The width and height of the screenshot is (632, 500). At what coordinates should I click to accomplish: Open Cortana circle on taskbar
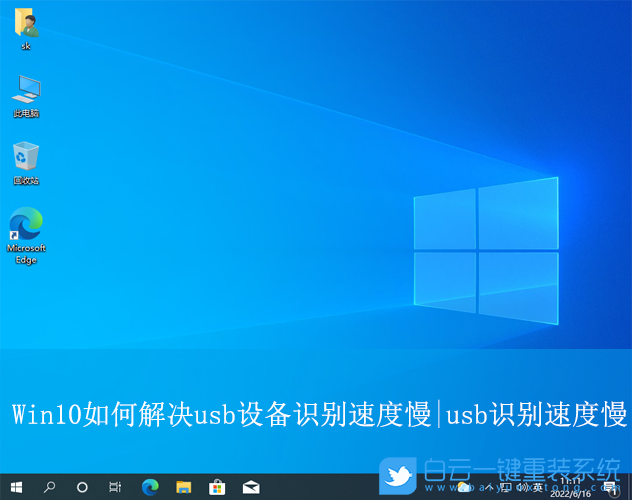click(82, 487)
